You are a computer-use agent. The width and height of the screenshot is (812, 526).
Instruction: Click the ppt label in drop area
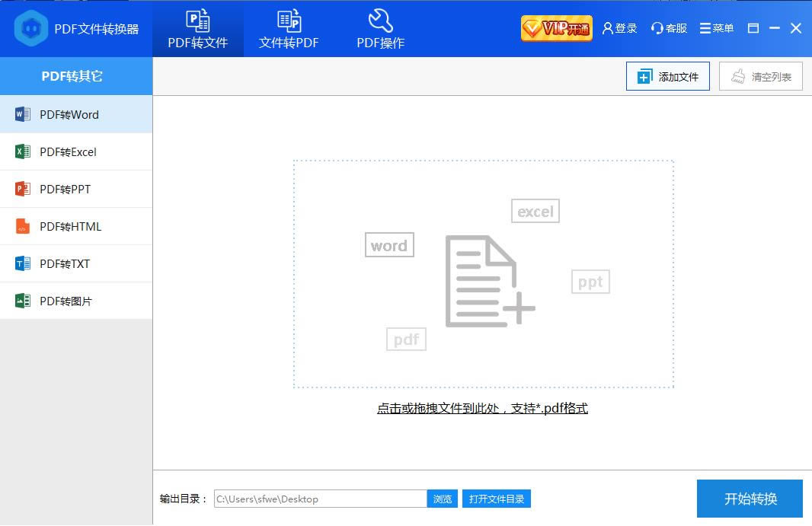click(x=590, y=282)
